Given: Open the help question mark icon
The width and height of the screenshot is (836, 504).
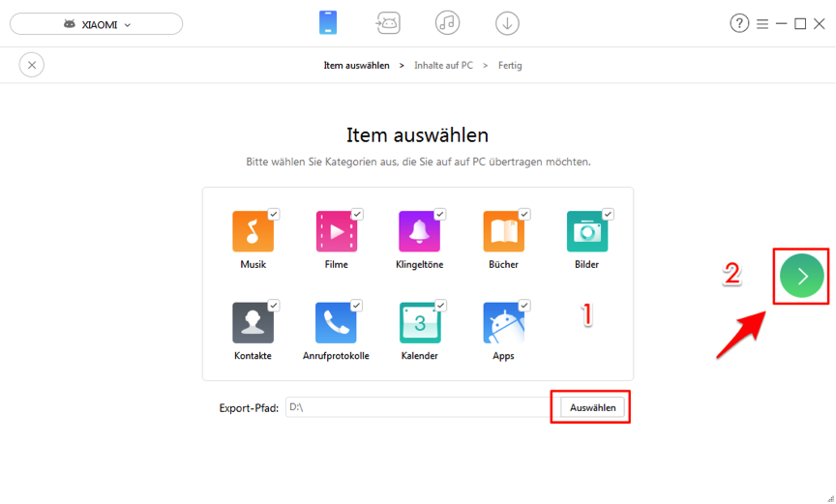Looking at the screenshot, I should tap(739, 23).
